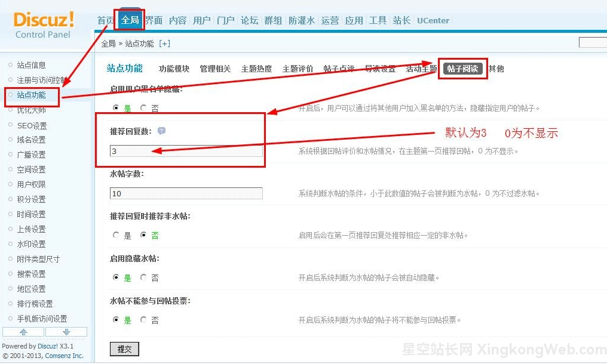Open the 论坛 menu
This screenshot has width=607, height=364.
click(x=249, y=20)
